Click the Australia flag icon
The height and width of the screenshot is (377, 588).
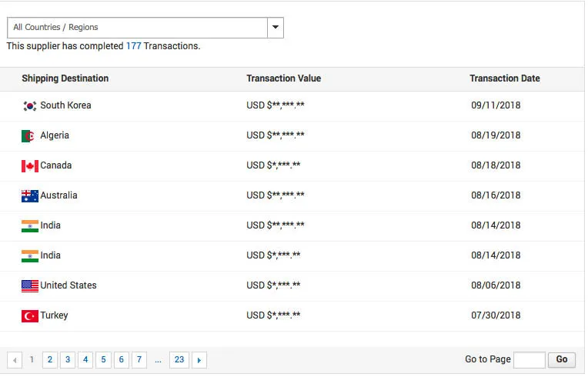pyautogui.click(x=30, y=196)
